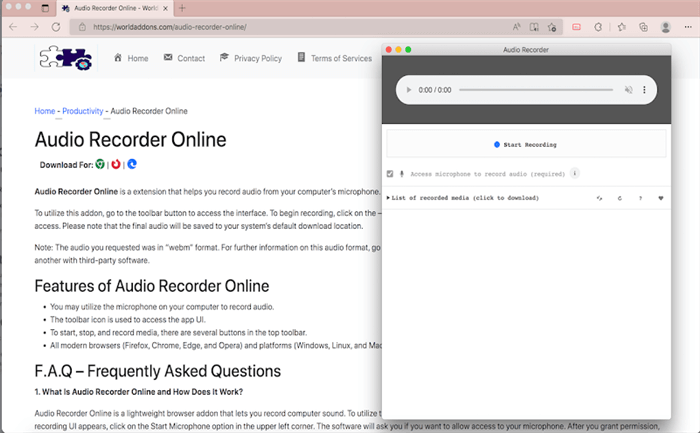Image resolution: width=700 pixels, height=433 pixels.
Task: Open the browser profile avatar
Action: pos(666,27)
